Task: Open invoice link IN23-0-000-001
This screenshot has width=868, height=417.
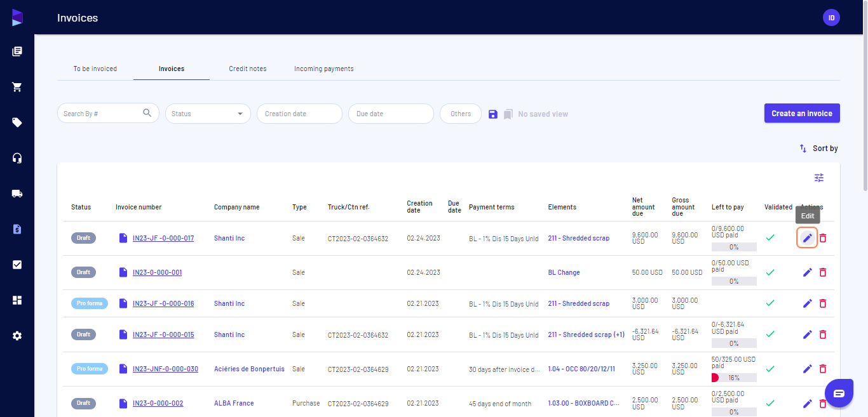Action: 158,272
